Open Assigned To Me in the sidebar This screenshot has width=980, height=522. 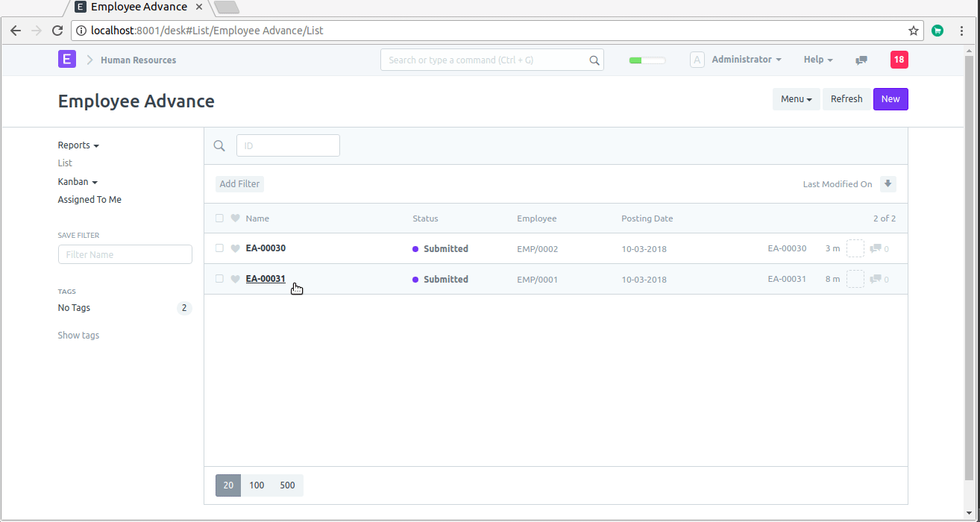coord(89,200)
